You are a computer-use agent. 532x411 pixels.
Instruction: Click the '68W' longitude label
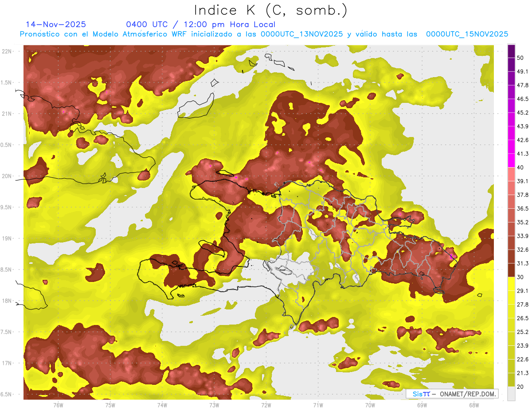coord(473,405)
